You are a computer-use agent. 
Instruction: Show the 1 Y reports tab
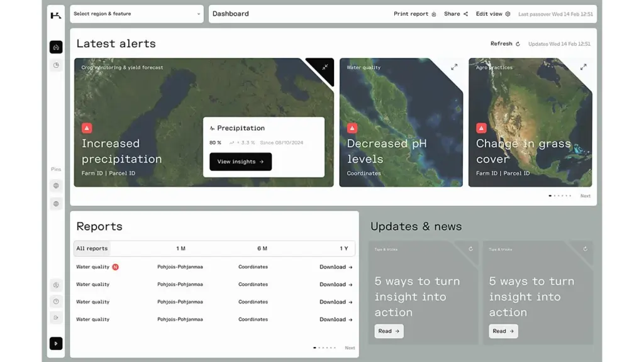[343, 248]
